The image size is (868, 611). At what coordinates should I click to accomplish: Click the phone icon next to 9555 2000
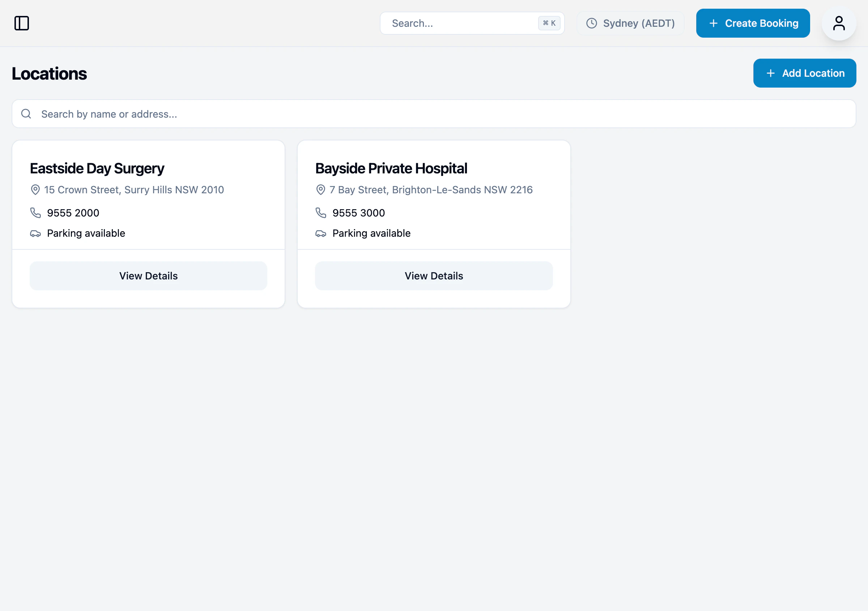tap(35, 212)
